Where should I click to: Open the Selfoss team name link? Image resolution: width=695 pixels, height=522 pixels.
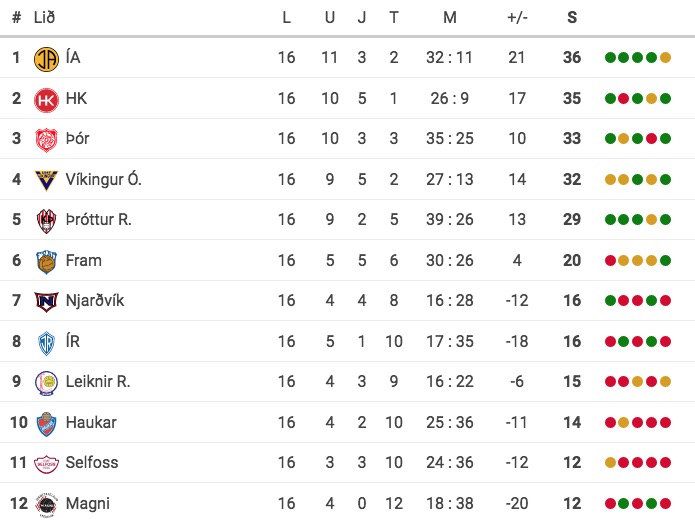click(x=94, y=463)
